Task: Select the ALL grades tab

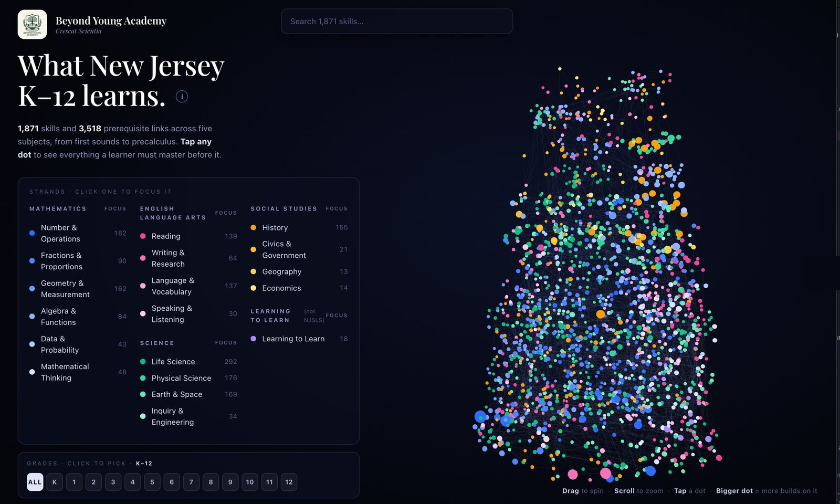Action: (x=35, y=482)
